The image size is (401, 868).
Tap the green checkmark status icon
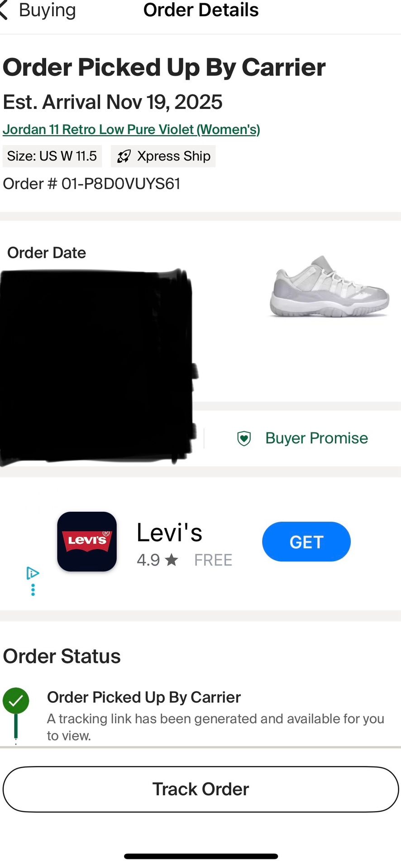point(16,701)
